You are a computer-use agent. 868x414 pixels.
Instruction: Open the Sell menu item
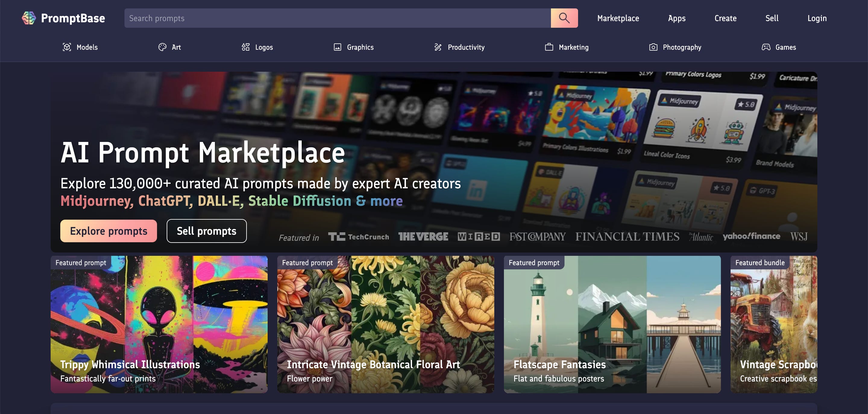(772, 18)
